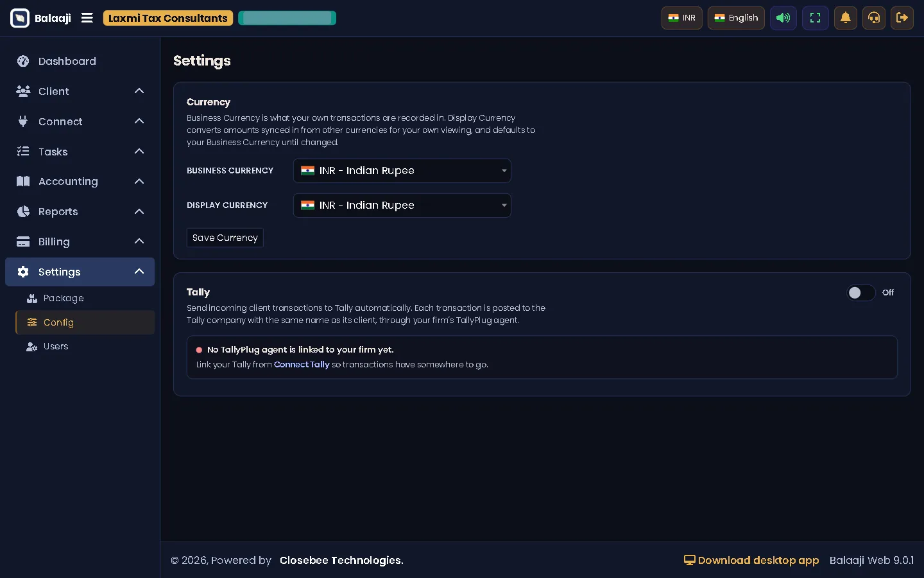Select the Config submenu item
924x578 pixels.
(85, 322)
